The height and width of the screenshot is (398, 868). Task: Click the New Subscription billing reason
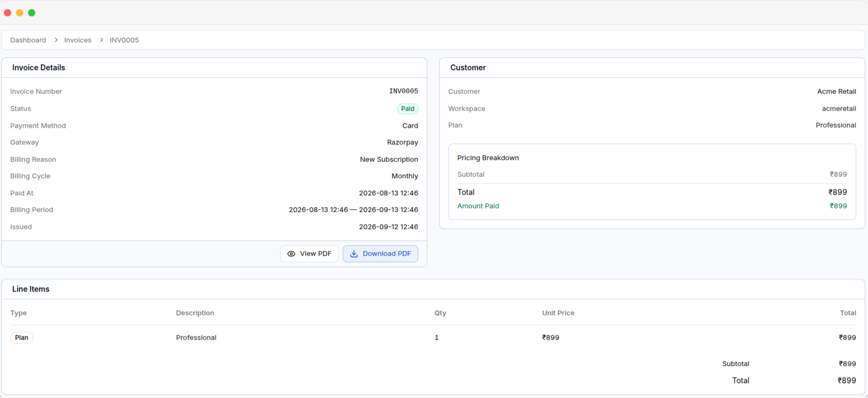(389, 159)
